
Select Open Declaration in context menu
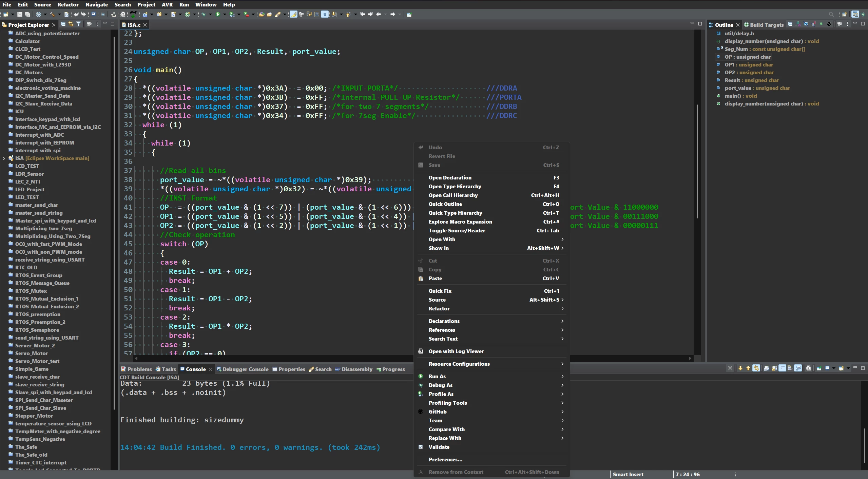coord(492,177)
